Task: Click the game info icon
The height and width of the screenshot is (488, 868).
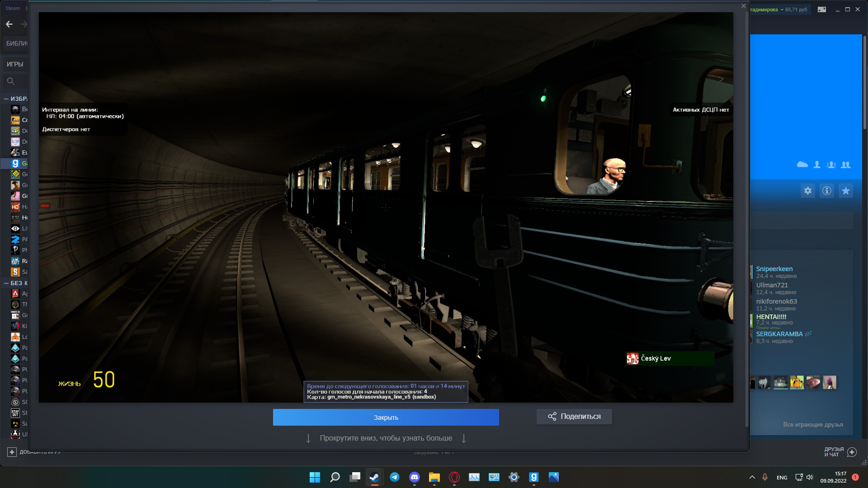Action: pyautogui.click(x=827, y=191)
